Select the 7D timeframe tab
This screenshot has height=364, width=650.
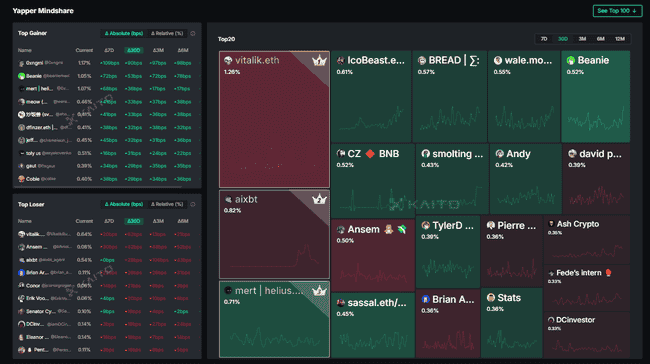[x=544, y=39]
